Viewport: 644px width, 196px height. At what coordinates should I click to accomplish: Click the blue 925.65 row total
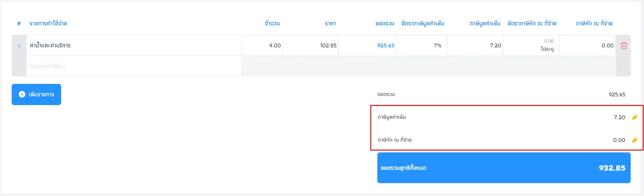pos(386,46)
